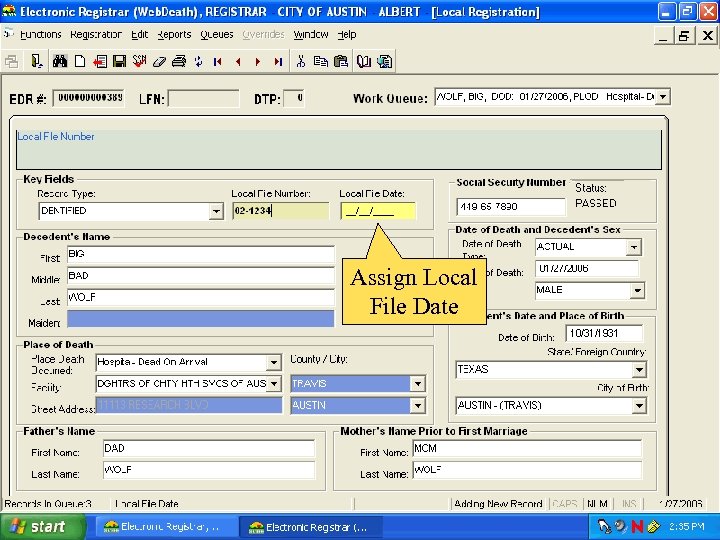Go to first record with toolbar arrow

218,61
